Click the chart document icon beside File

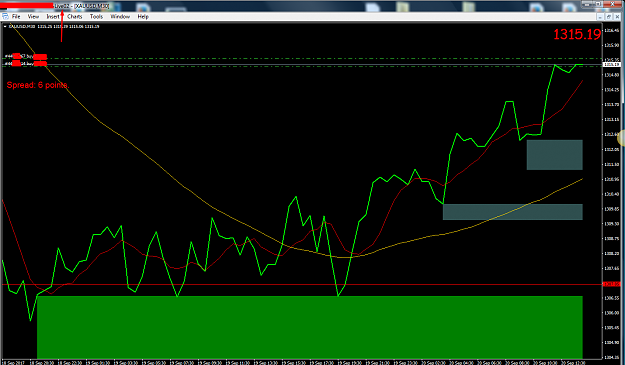5,17
